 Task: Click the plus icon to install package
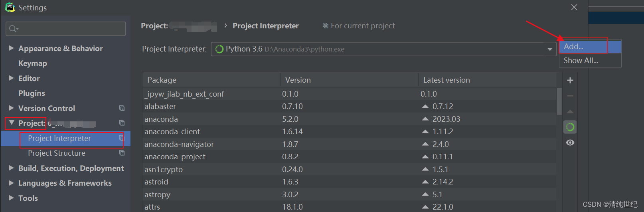click(570, 80)
